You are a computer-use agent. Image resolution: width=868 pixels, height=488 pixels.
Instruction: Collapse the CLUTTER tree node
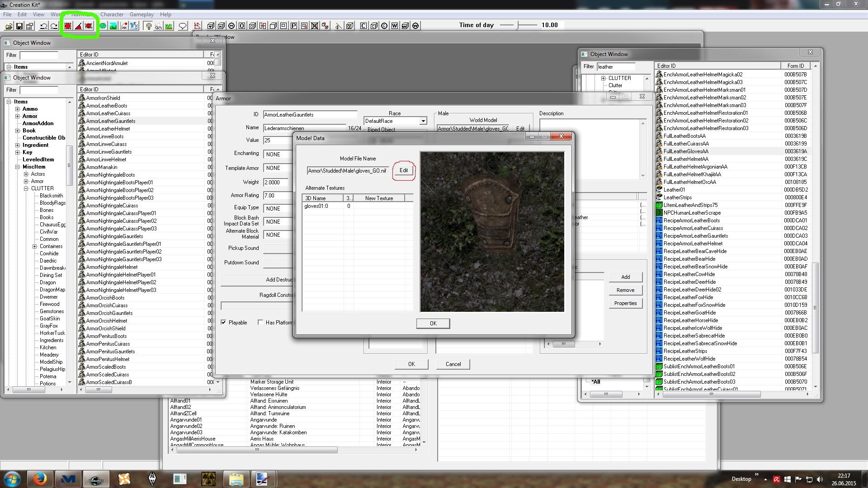tap(26, 188)
